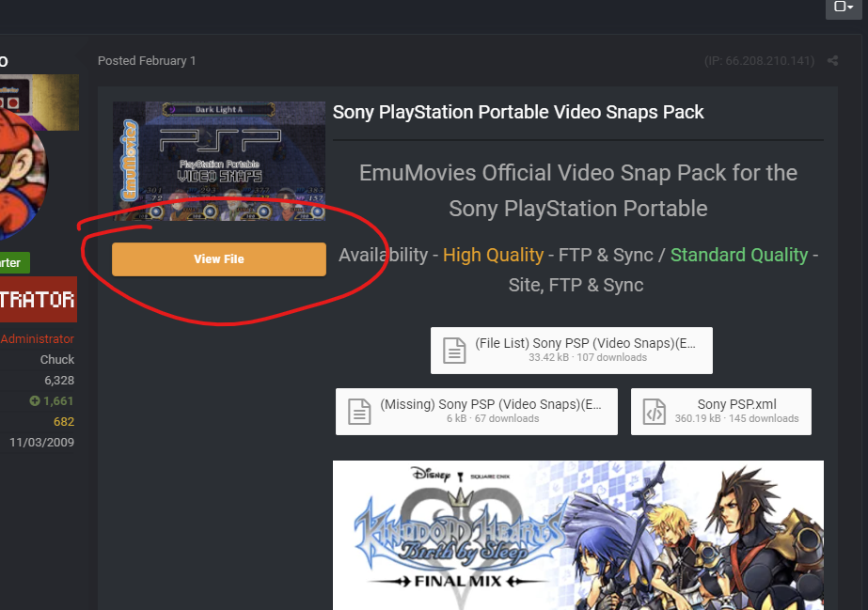The height and width of the screenshot is (610, 868).
Task: Click the document icon on the Missing file attachment
Action: click(x=359, y=412)
